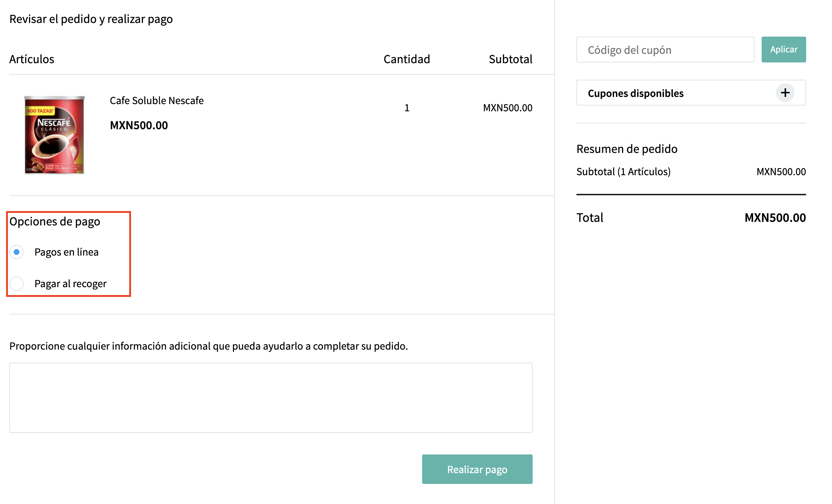
Task: Click the Cantidad column header
Action: click(x=406, y=59)
